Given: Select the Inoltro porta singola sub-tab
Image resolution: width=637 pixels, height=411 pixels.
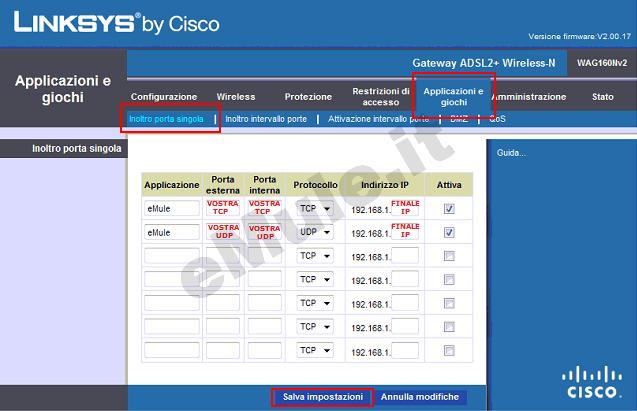Looking at the screenshot, I should (x=166, y=119).
